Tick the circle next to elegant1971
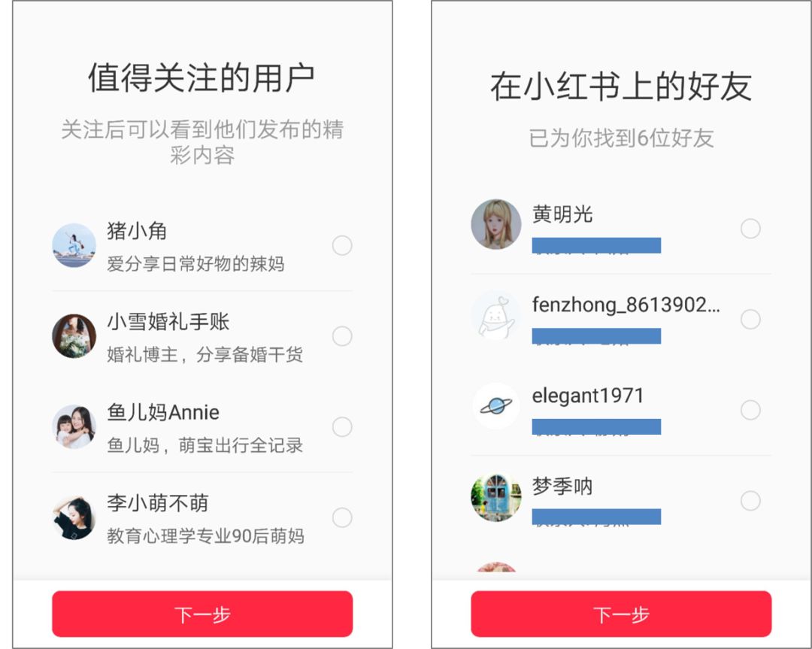 tap(750, 411)
